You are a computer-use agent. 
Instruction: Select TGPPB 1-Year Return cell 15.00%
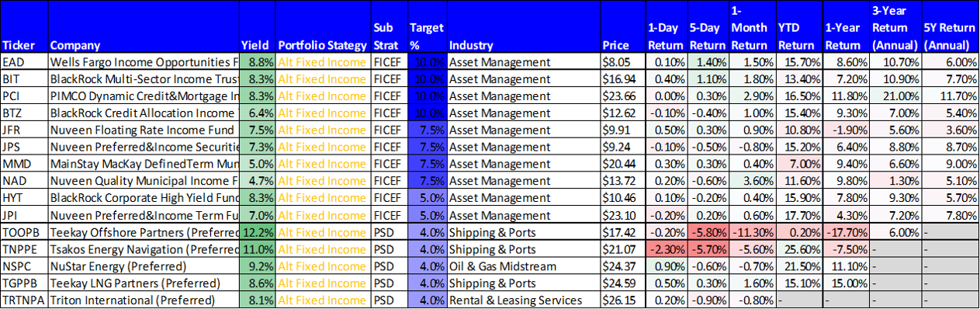[846, 283]
